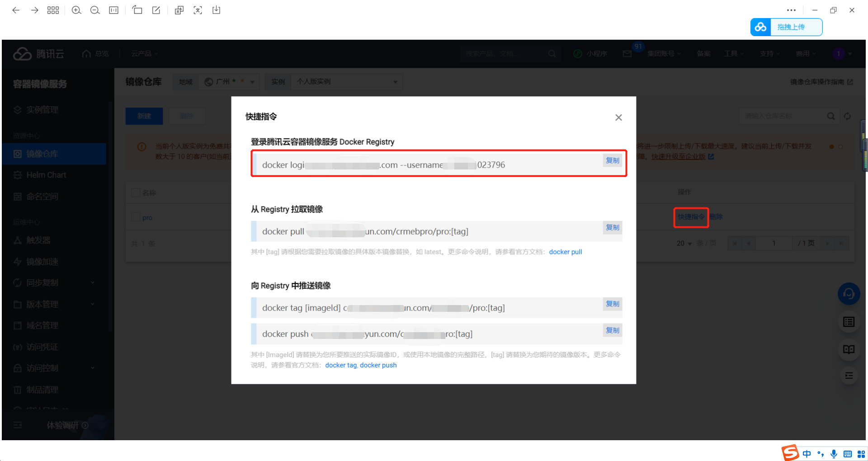Expand 同步复制 in the sidebar
Viewport: 868px width, 461px height.
tap(54, 283)
